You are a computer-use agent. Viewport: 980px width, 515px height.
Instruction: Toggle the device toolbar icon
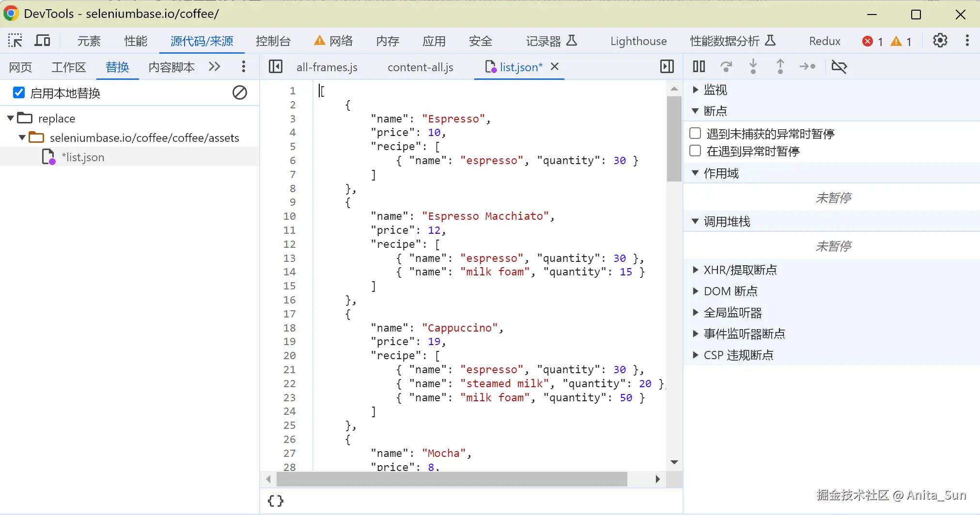pyautogui.click(x=42, y=41)
